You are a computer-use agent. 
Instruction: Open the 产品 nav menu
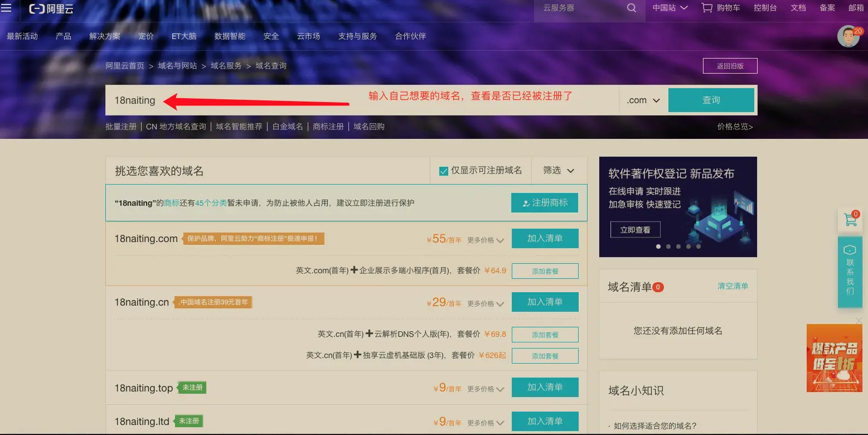coord(64,36)
